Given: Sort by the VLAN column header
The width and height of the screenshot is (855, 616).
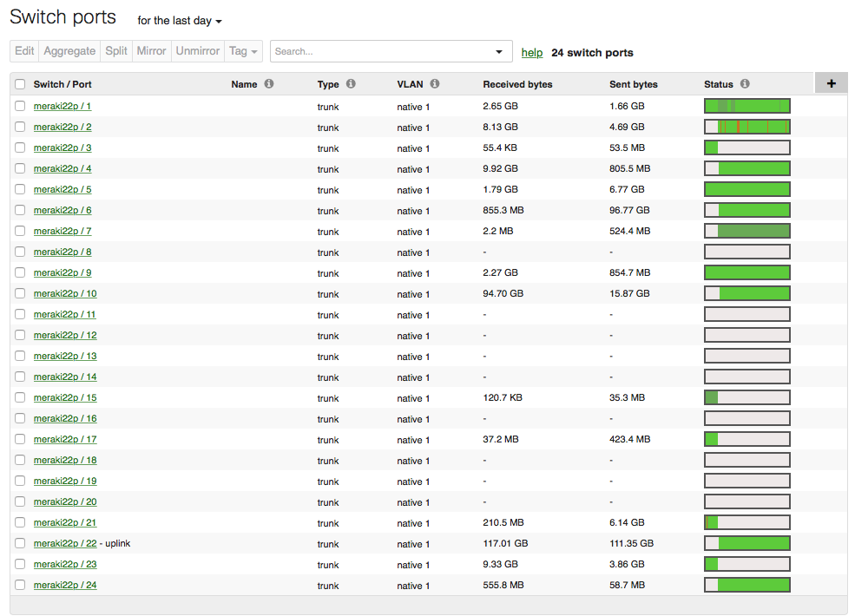Looking at the screenshot, I should point(410,84).
